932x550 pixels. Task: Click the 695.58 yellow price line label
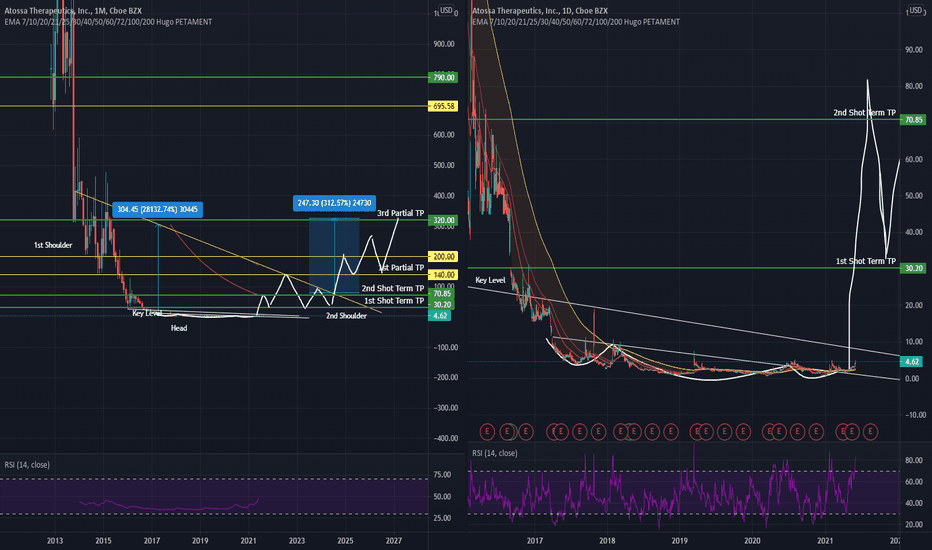[x=443, y=106]
